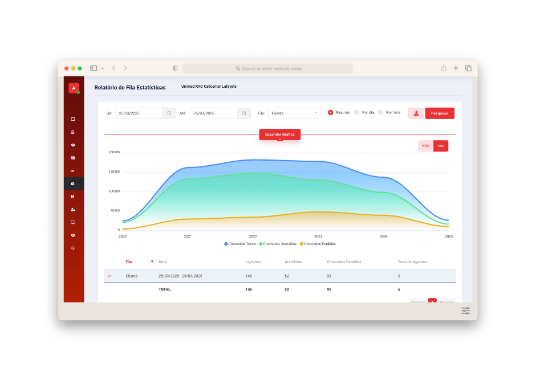This screenshot has height=392, width=536.
Task: Click the '25/03/2025 - 25/03/2025' date cell
Action: pos(181,276)
